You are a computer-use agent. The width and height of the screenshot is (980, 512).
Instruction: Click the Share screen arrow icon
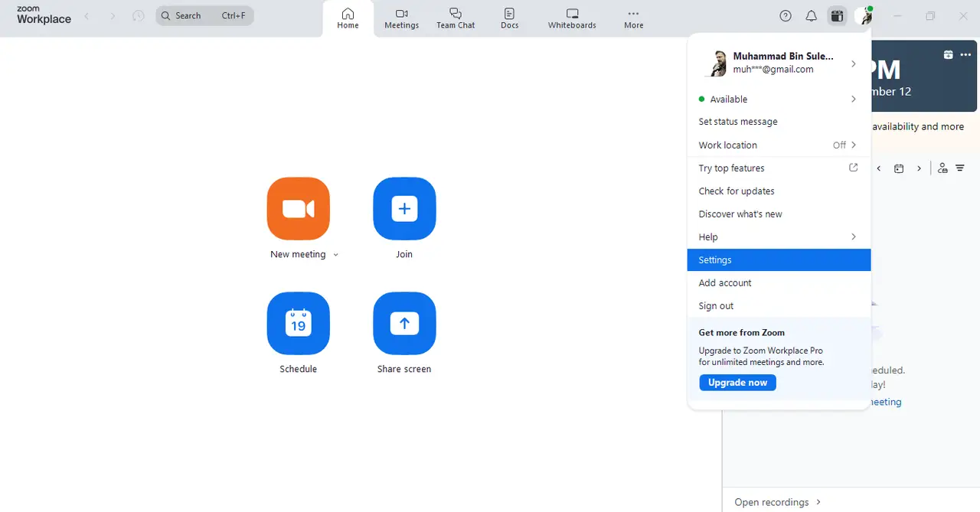[x=404, y=324]
